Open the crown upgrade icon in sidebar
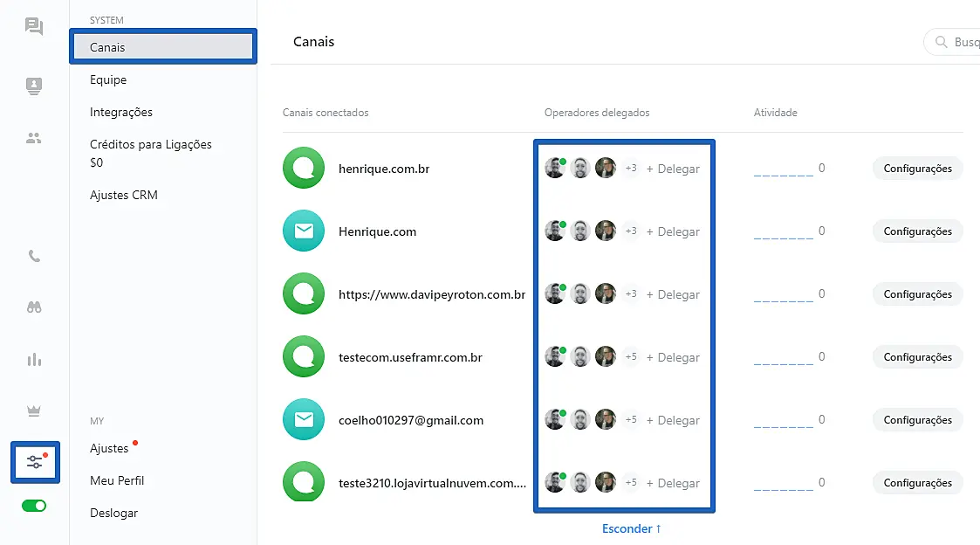Viewport: 980px width, 545px height. click(34, 411)
